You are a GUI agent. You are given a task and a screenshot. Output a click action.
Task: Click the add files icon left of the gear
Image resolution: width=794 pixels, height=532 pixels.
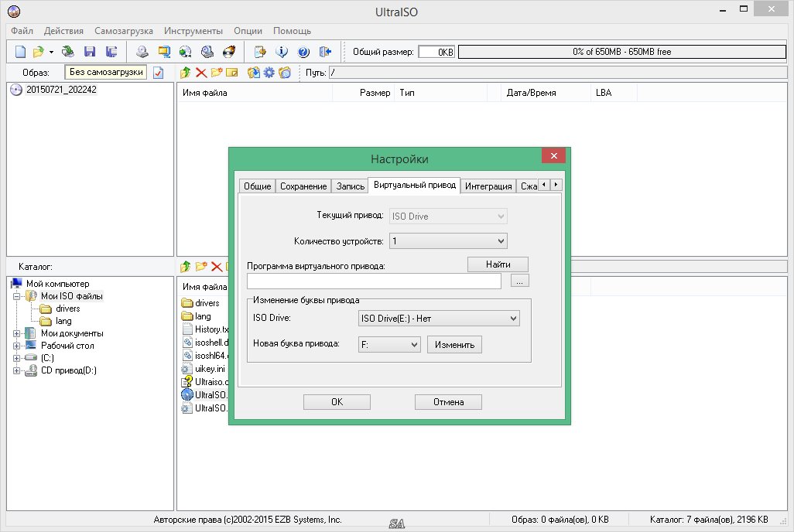pos(253,73)
